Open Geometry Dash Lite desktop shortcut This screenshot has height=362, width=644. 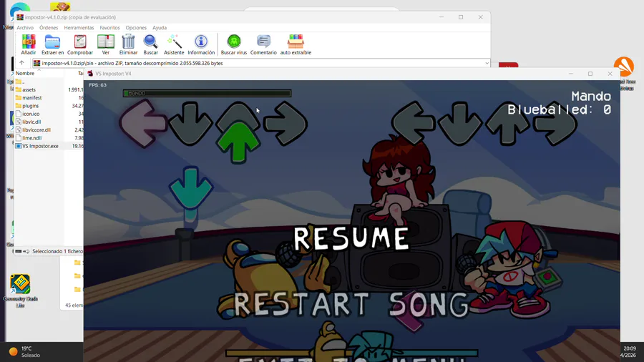click(x=20, y=290)
